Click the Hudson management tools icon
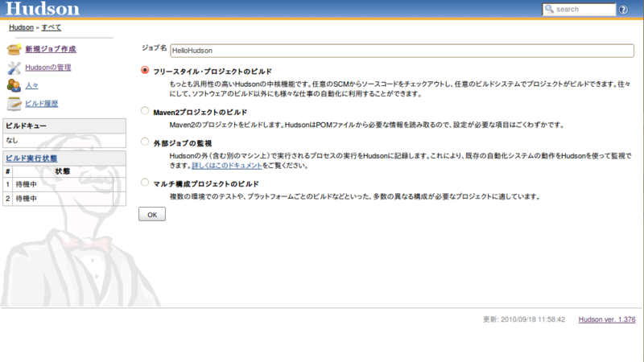This screenshot has width=644, height=362. click(14, 68)
